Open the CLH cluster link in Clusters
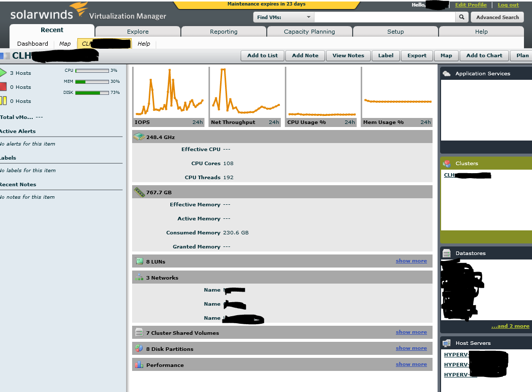The width and height of the screenshot is (532, 392). (467, 175)
